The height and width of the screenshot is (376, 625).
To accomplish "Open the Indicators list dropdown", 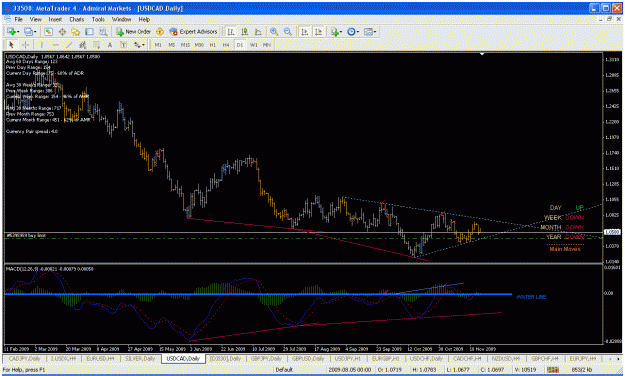I will 335,32.
